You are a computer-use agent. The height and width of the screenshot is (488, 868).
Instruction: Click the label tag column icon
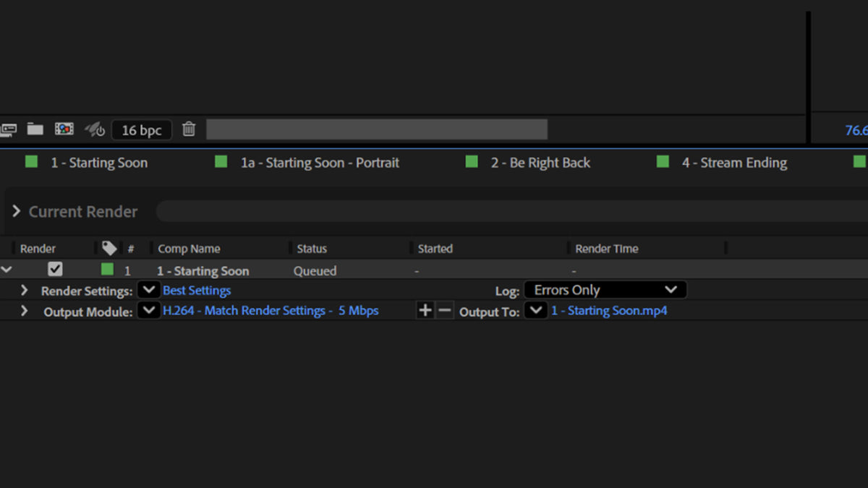(x=109, y=249)
